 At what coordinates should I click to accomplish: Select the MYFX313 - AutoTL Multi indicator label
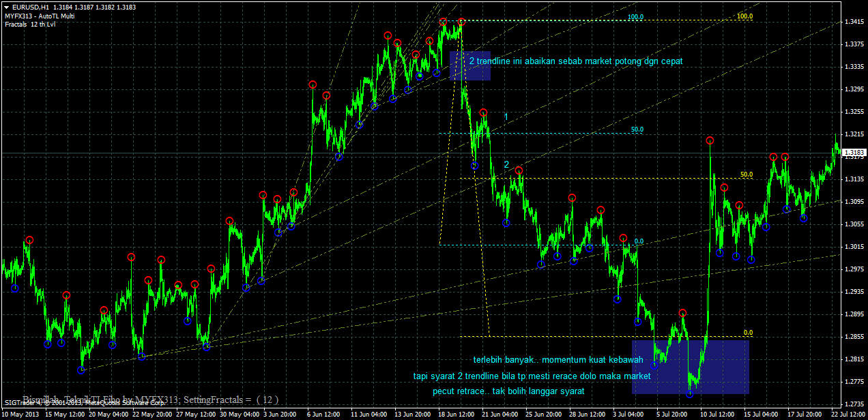coord(40,16)
